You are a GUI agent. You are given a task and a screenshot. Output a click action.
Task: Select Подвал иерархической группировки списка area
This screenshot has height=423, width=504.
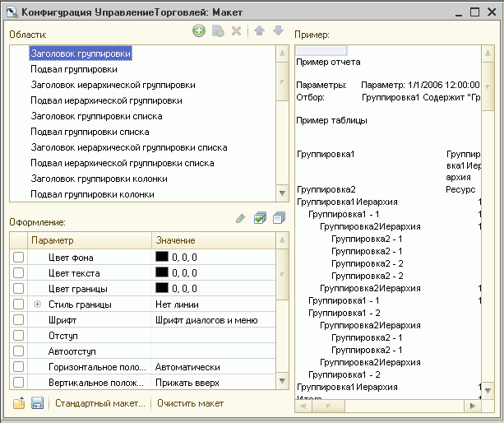click(x=123, y=163)
